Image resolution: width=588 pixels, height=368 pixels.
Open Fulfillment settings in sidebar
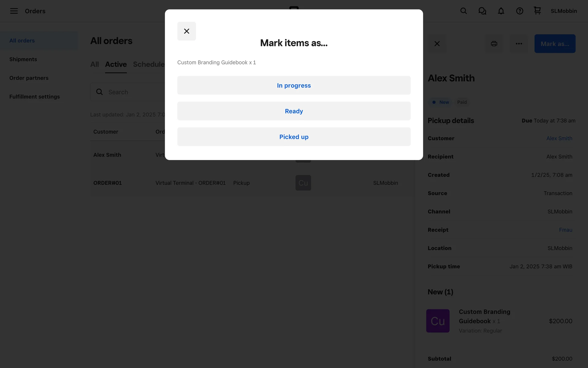click(34, 97)
